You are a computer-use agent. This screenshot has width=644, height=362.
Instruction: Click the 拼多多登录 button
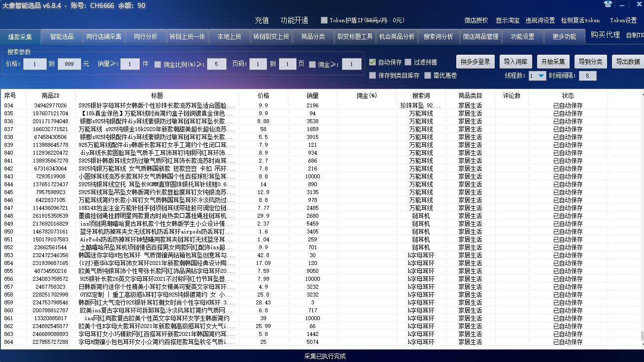tap(475, 62)
